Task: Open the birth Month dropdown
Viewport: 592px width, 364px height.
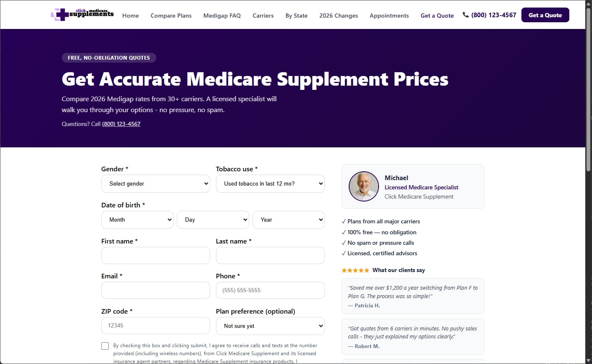Action: coord(137,220)
